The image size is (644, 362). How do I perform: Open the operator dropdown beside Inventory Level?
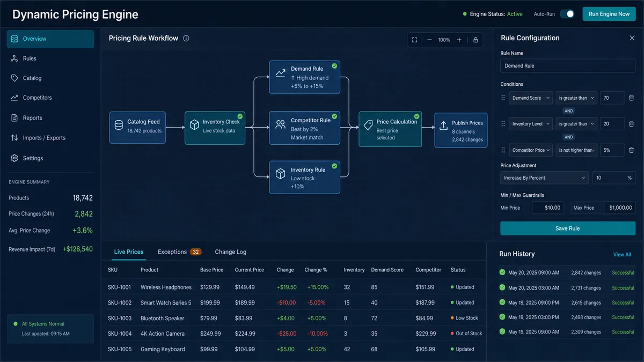tap(576, 124)
